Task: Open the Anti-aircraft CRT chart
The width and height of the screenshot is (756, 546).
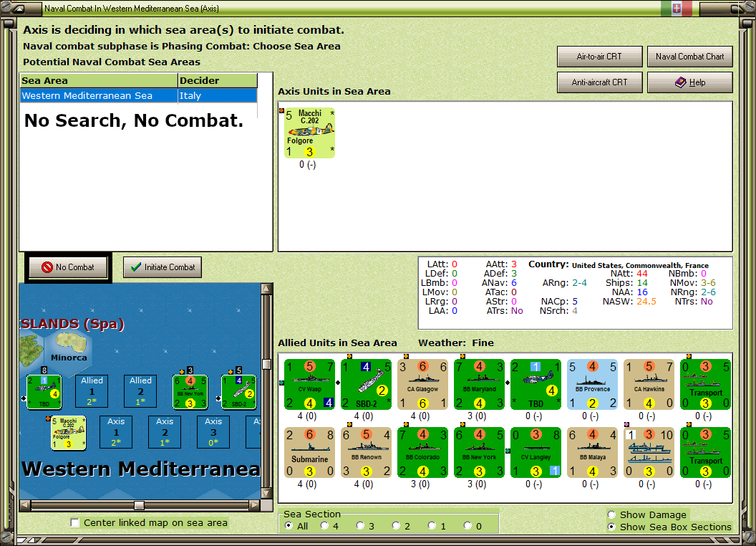Action: [x=599, y=82]
